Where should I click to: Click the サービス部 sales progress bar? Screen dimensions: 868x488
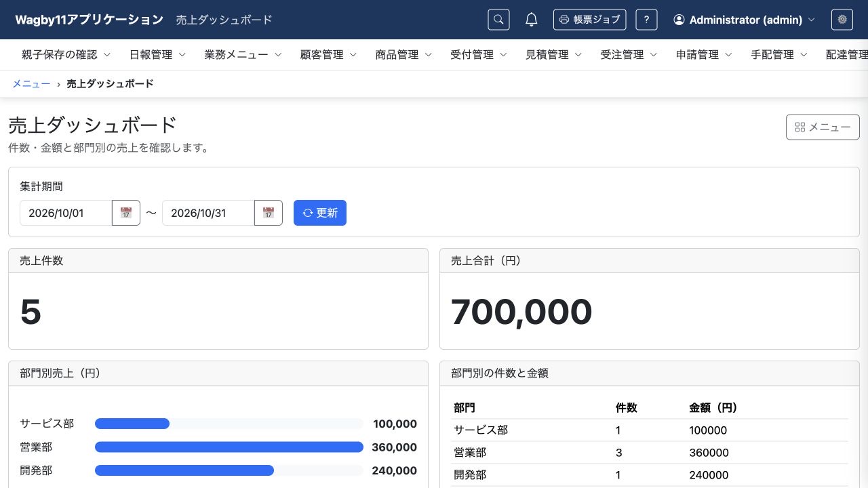229,424
